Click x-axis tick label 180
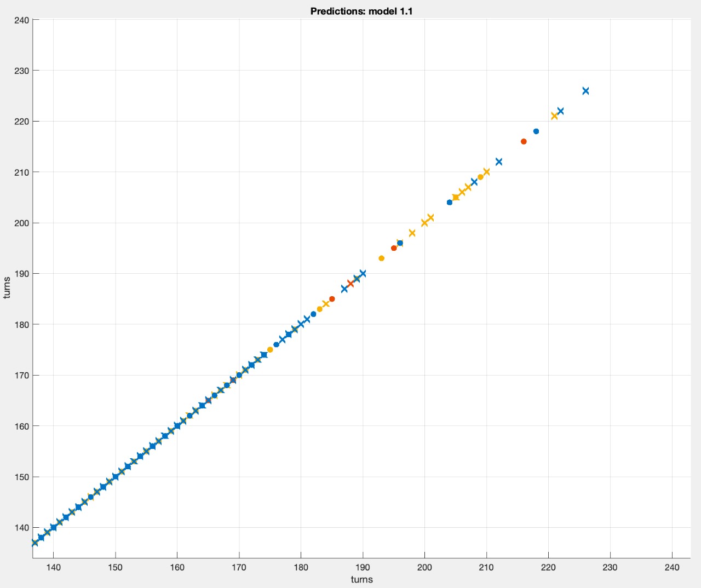 pyautogui.click(x=301, y=567)
